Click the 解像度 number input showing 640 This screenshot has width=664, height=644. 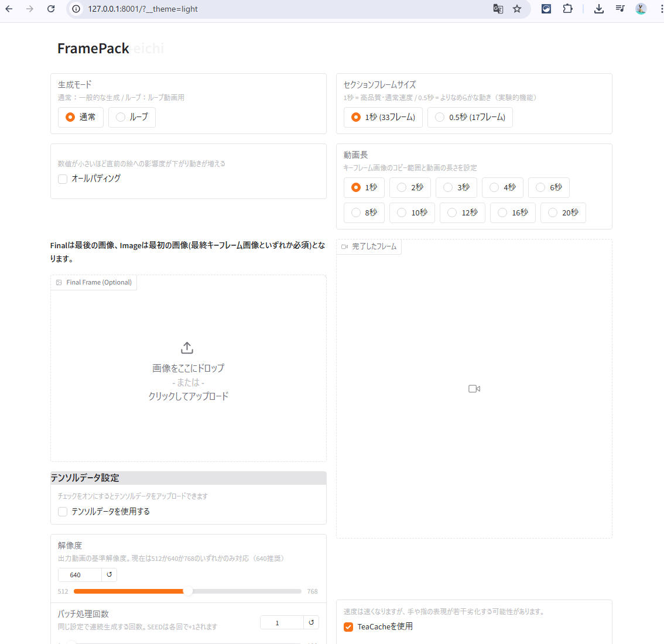(79, 575)
